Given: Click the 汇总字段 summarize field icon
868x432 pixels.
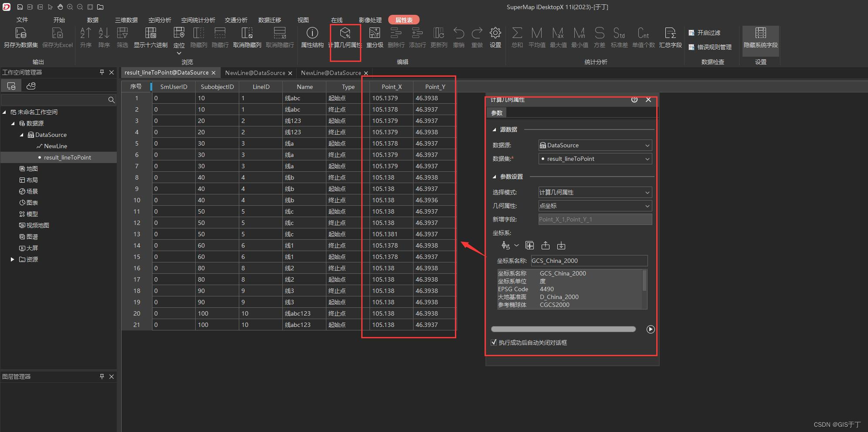Looking at the screenshot, I should click(x=670, y=33).
